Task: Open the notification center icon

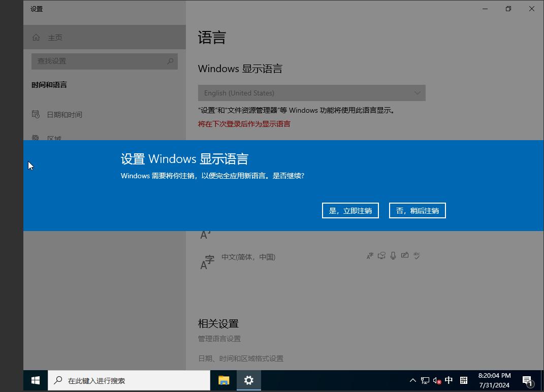Action: pyautogui.click(x=527, y=380)
